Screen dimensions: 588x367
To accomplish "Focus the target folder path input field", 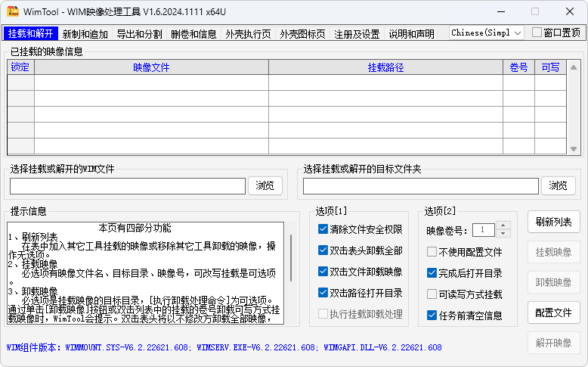I will click(x=421, y=186).
